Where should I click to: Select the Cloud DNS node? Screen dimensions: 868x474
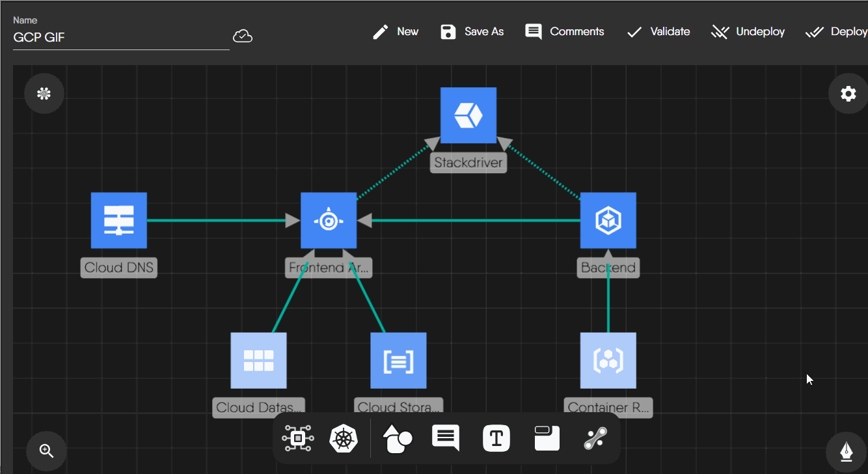pos(119,220)
